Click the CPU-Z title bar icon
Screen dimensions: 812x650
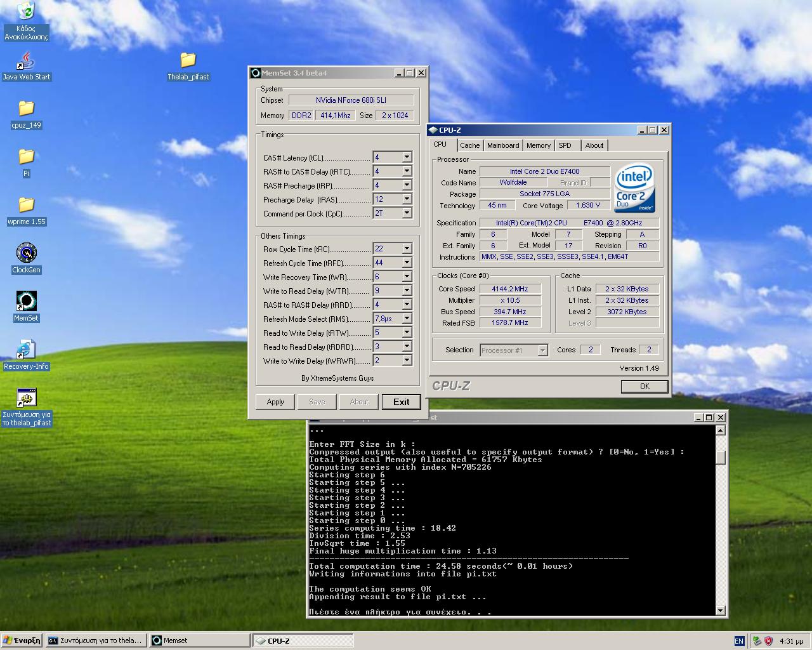pos(434,130)
